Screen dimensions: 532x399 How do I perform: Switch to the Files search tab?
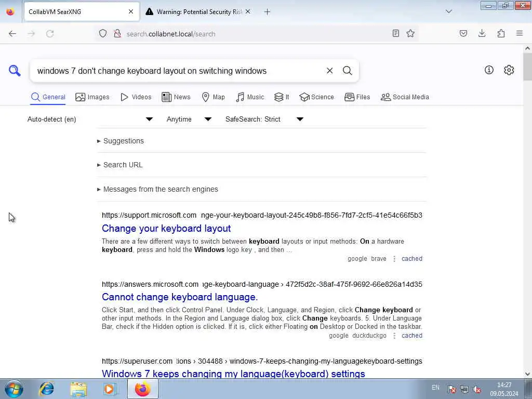pyautogui.click(x=357, y=97)
